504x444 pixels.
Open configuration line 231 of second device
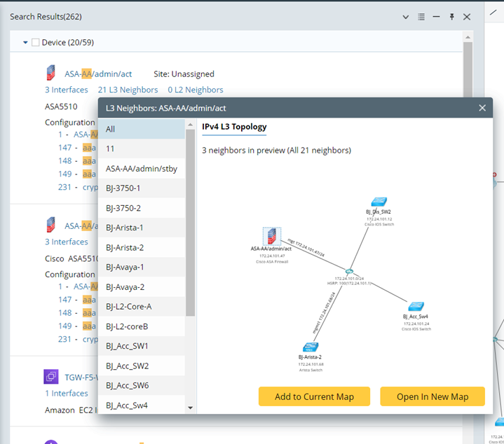pos(78,339)
